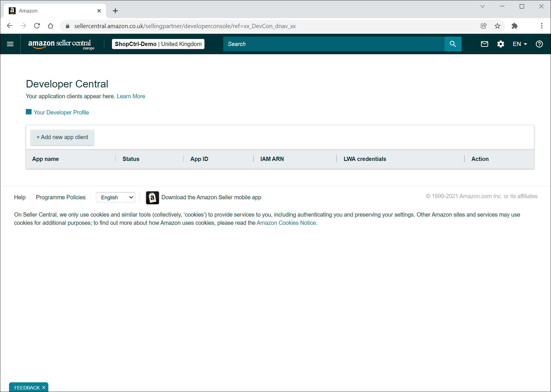Open the ShopCtrl-Demo United Kingdom account switcher
Image resolution: width=551 pixels, height=392 pixels.
pos(158,44)
